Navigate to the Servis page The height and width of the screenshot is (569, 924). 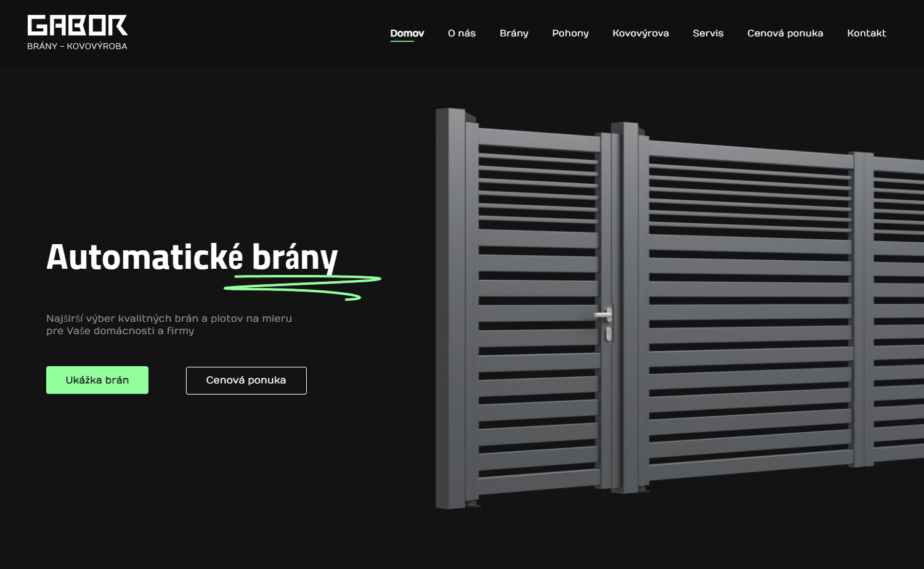coord(708,33)
